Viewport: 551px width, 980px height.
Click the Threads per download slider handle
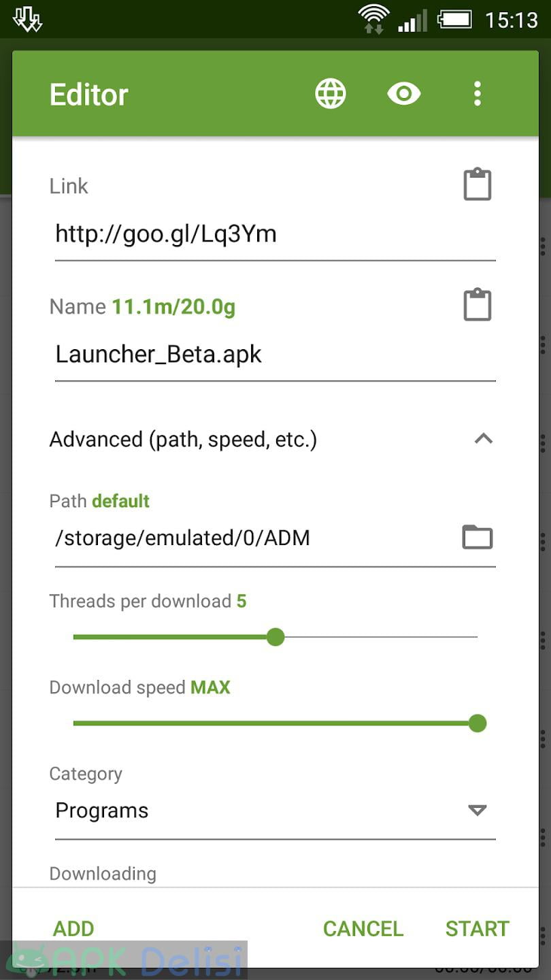tap(275, 637)
